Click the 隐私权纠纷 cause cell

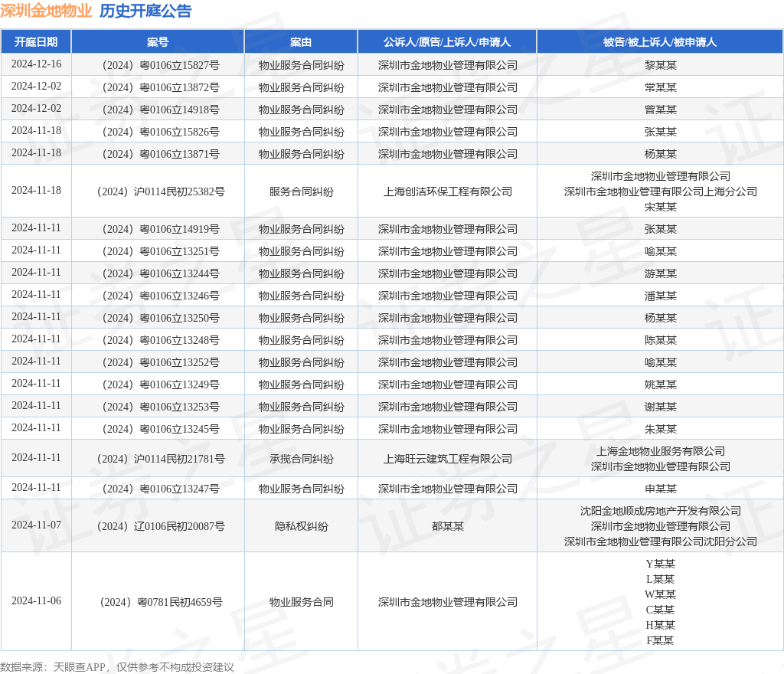pyautogui.click(x=301, y=526)
